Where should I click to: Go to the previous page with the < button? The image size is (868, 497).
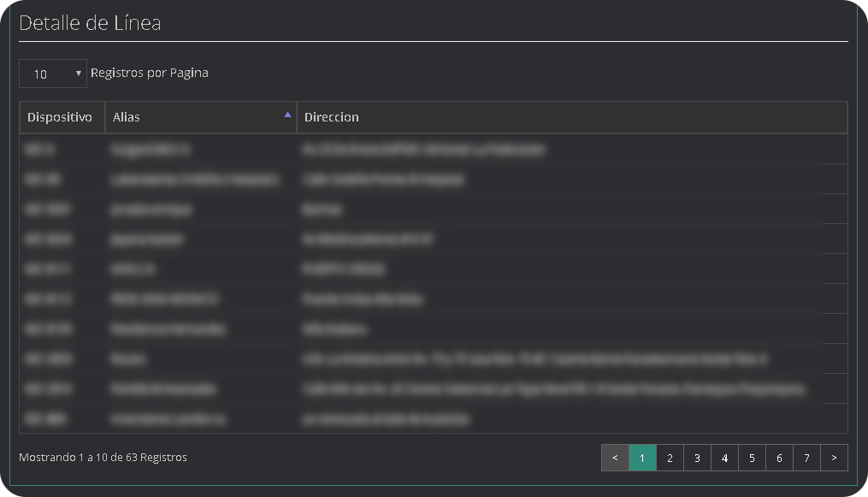pyautogui.click(x=615, y=458)
